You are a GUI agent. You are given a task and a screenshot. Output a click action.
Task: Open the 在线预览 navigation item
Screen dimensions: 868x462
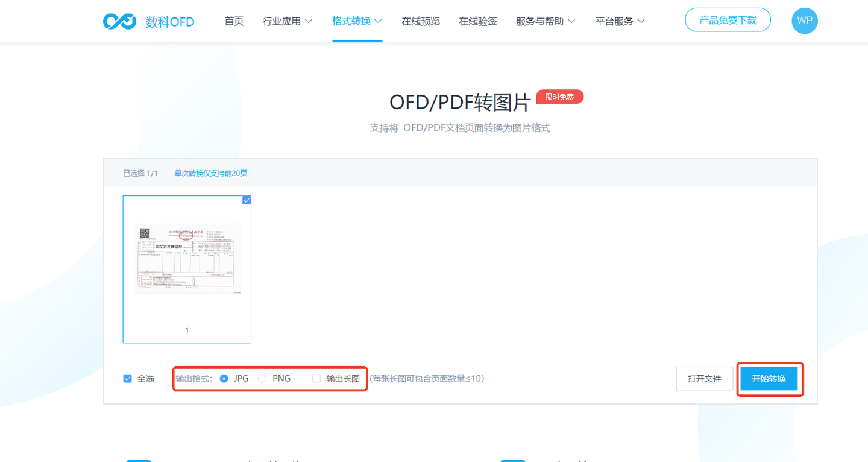point(420,20)
